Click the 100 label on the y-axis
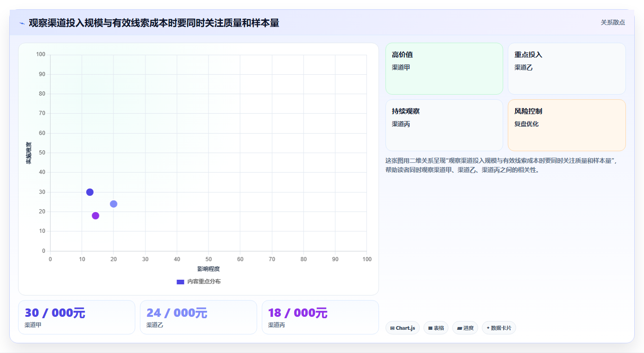 tap(41, 55)
